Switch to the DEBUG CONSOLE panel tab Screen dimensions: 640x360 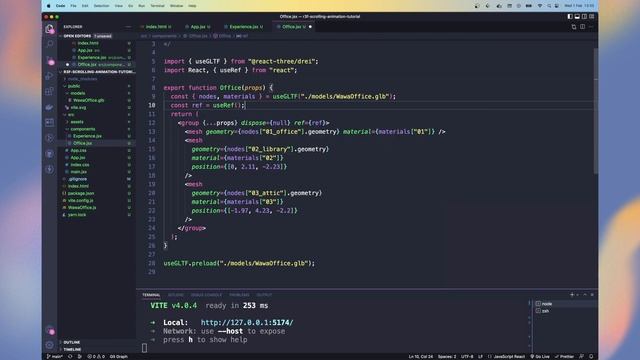pyautogui.click(x=206, y=295)
